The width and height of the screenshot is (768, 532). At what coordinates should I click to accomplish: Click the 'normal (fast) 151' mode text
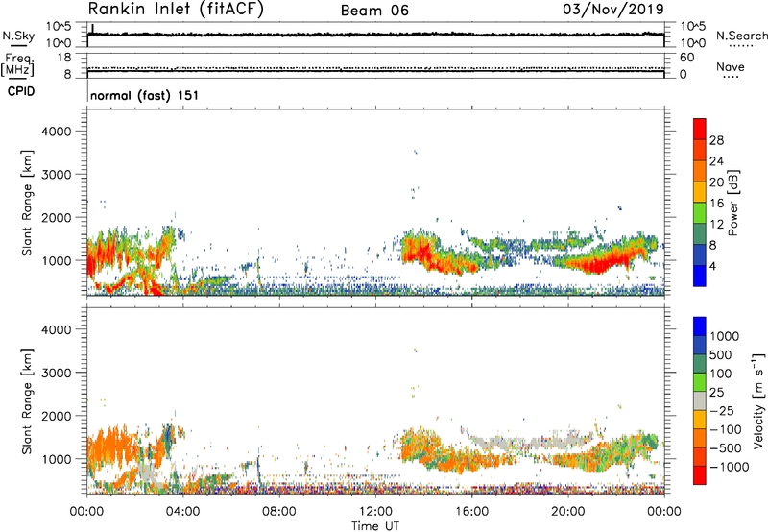pyautogui.click(x=145, y=95)
